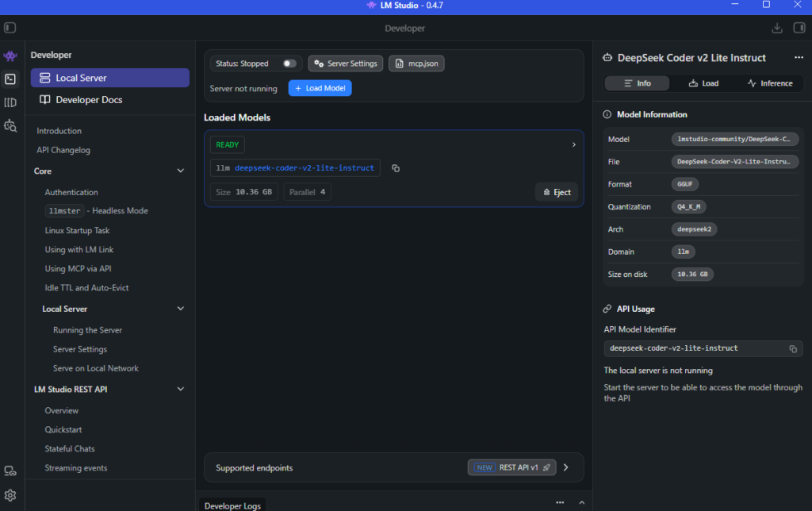This screenshot has height=511, width=812.
Task: Click the downloads icon in top bar
Action: coord(776,28)
